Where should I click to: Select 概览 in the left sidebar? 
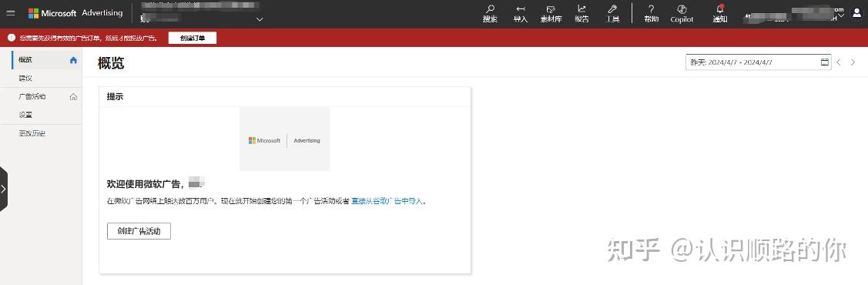pos(25,60)
